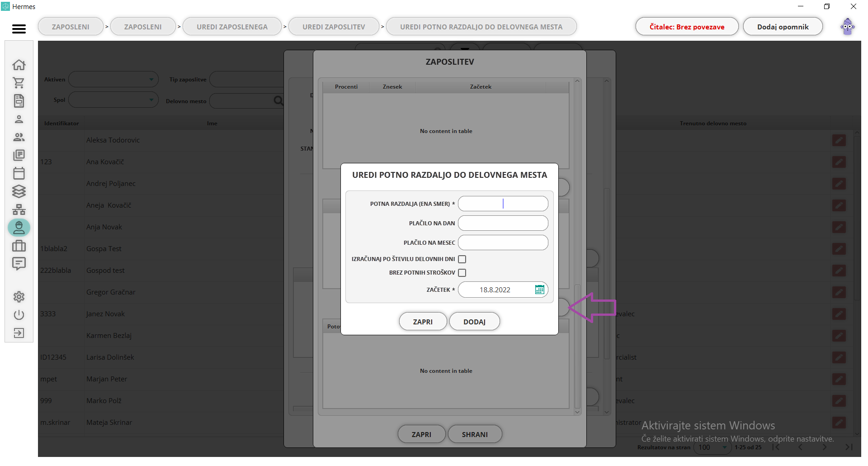This screenshot has height=466, width=868.
Task: Edit row Mateja Skrinar with pencil icon
Action: [x=839, y=423]
